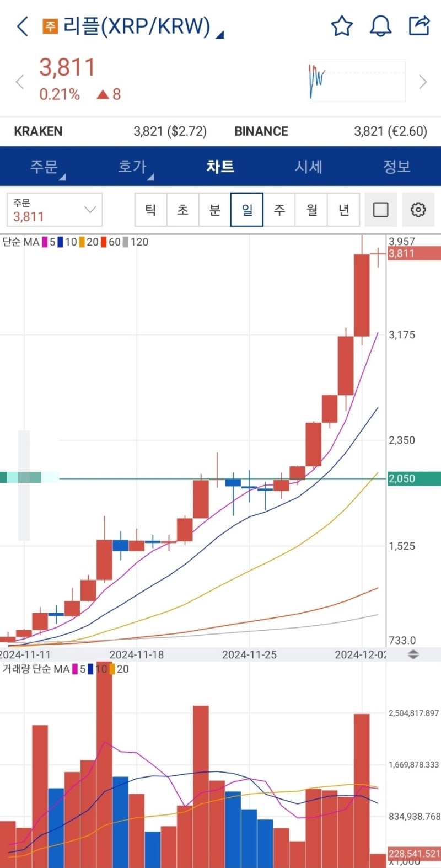Image resolution: width=441 pixels, height=868 pixels.
Task: Expand the 리플(XRP/KRW) coin selector
Action: click(143, 26)
